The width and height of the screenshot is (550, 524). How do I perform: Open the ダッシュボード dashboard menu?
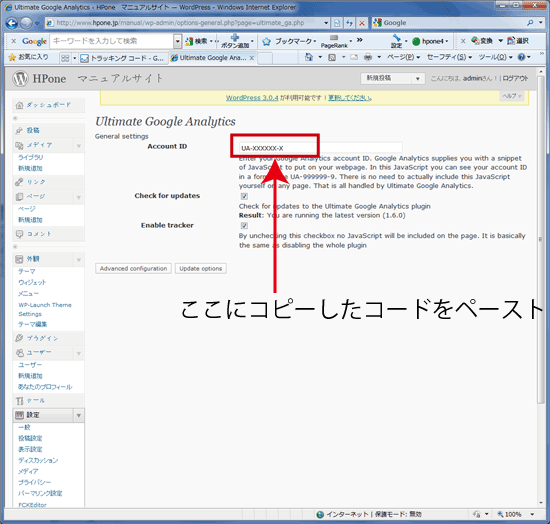click(x=48, y=105)
